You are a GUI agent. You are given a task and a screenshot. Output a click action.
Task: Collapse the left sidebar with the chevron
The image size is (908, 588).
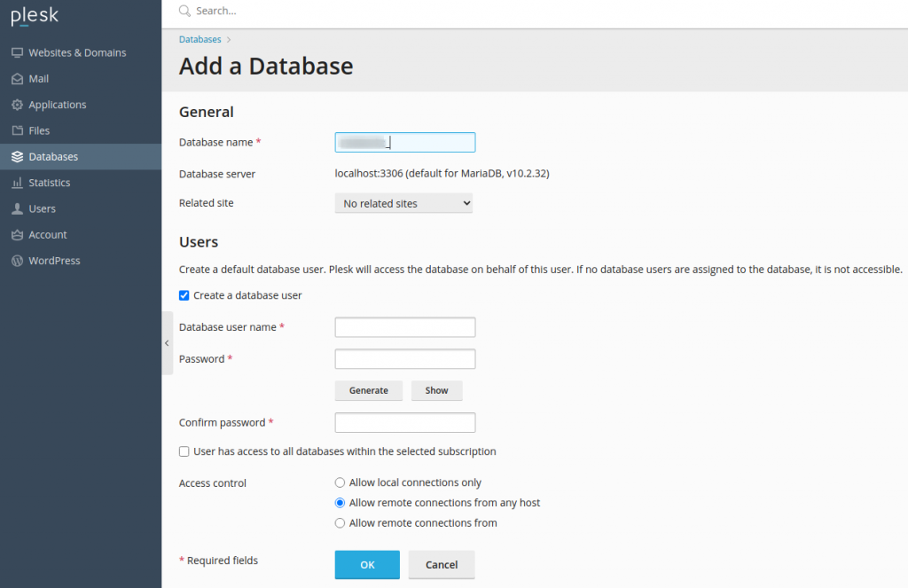click(x=167, y=342)
